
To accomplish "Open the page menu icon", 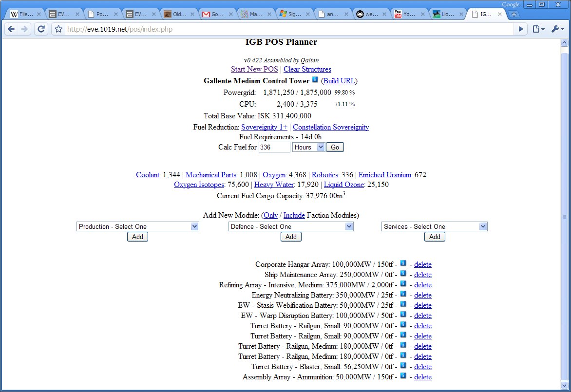I will pos(538,29).
